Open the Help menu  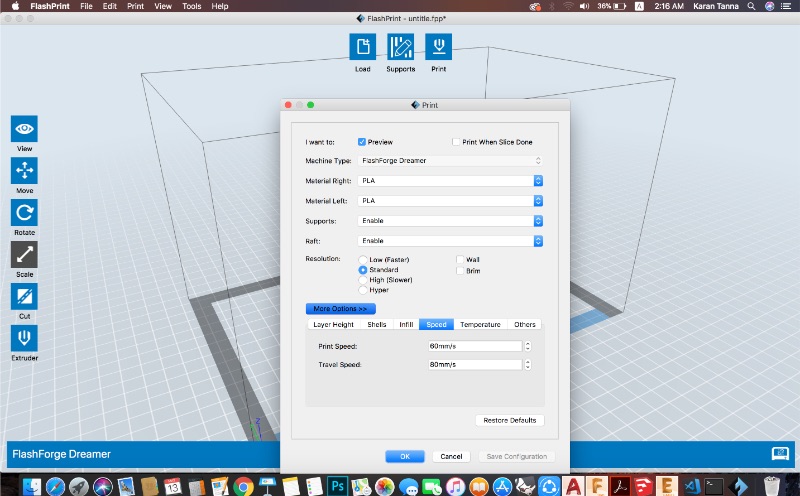pyautogui.click(x=220, y=6)
